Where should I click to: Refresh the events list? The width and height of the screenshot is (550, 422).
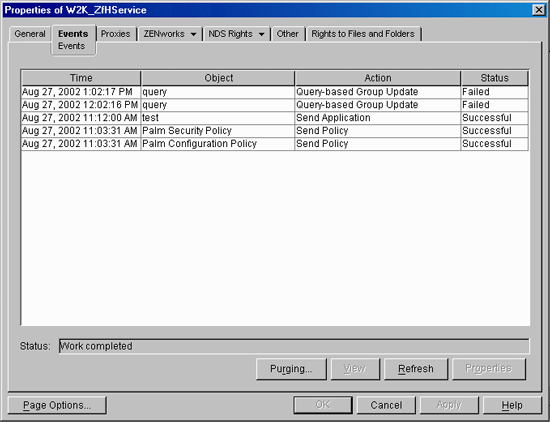(x=416, y=369)
